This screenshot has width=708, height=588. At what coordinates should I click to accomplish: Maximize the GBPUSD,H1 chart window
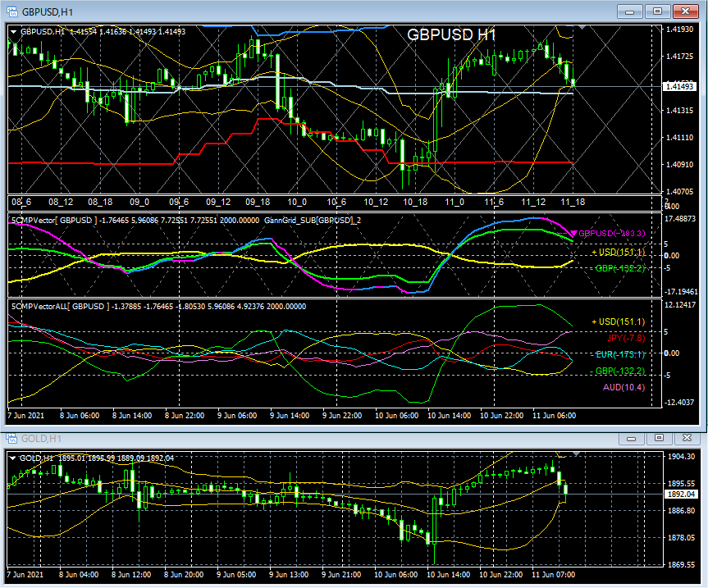[657, 11]
